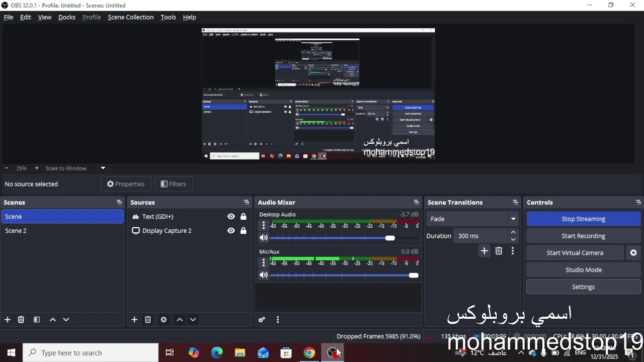Screen dimensions: 644x362
Task: Open OBS Settings
Action: tap(584, 287)
